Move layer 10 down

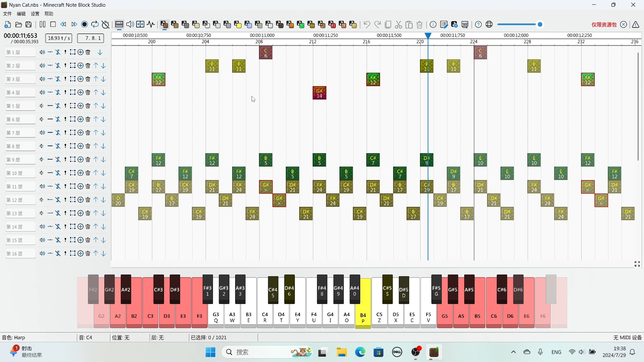click(x=103, y=173)
